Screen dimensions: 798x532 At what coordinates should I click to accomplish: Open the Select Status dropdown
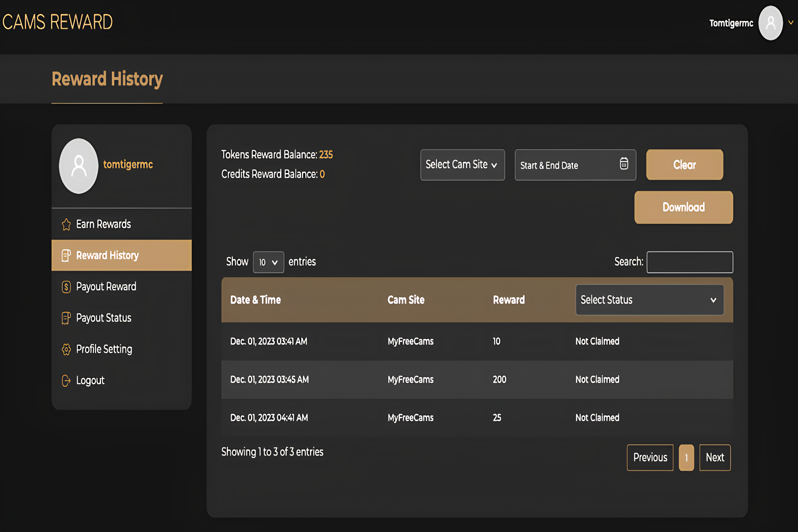650,300
